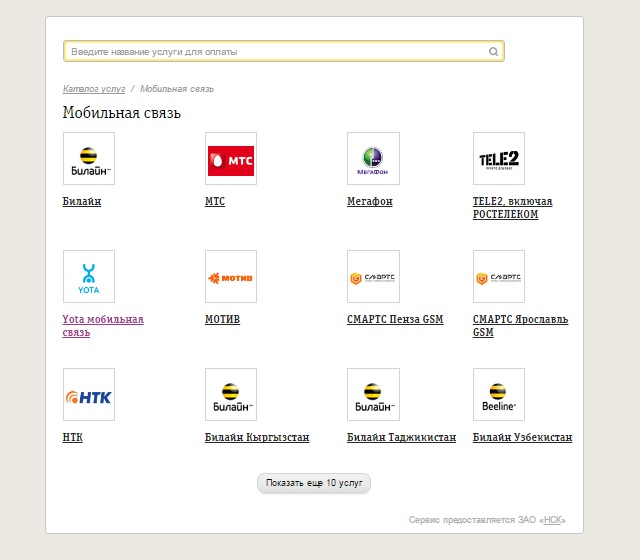The image size is (640, 560).
Task: Select the orange МОТИВ logo icon
Action: [231, 277]
